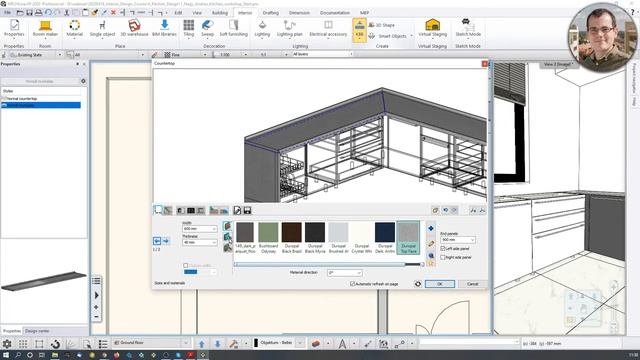Open the Material direction dropdown
Image resolution: width=640 pixels, height=360 pixels.
[x=344, y=273]
